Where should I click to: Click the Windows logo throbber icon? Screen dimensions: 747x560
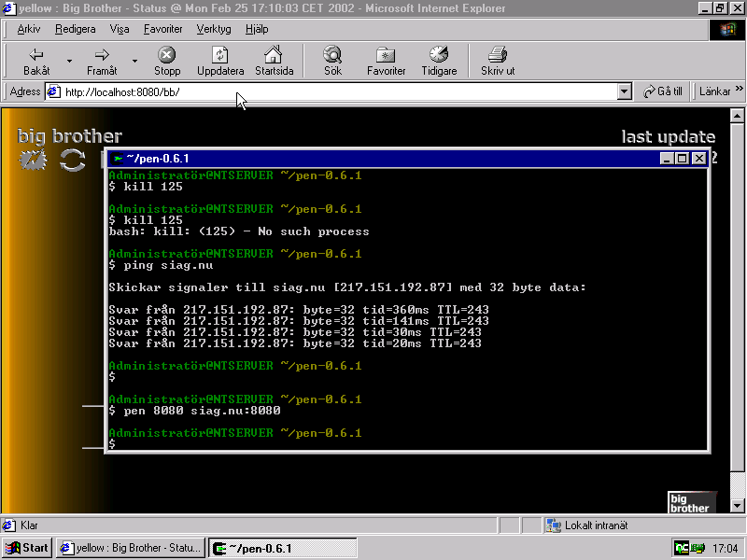(x=727, y=30)
